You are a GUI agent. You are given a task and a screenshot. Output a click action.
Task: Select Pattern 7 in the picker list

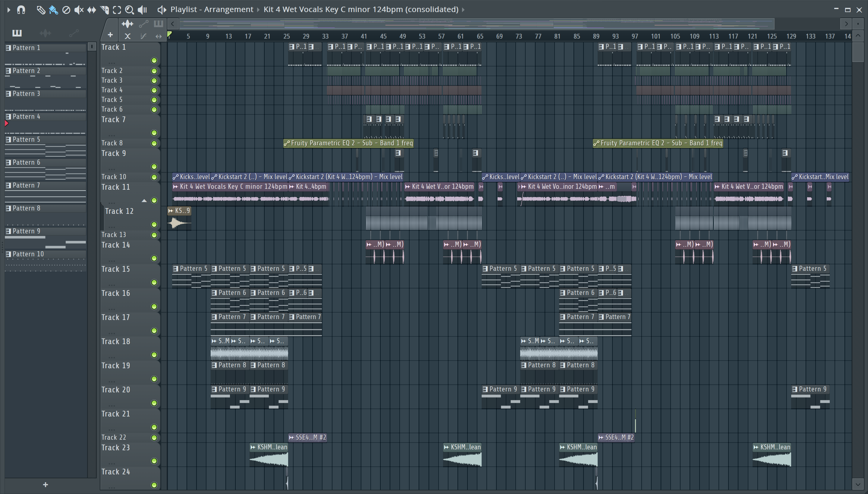coord(46,185)
